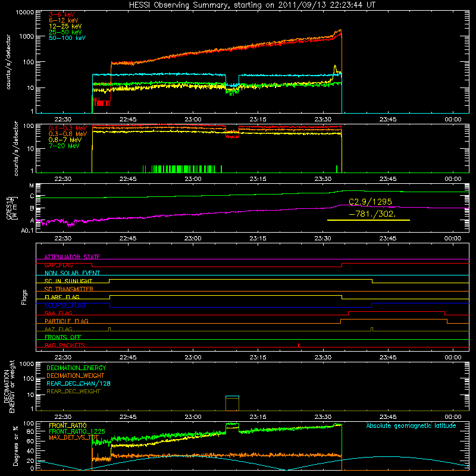Select the orange 6-12 keV legend label
476x476 pixels.
[x=64, y=20]
